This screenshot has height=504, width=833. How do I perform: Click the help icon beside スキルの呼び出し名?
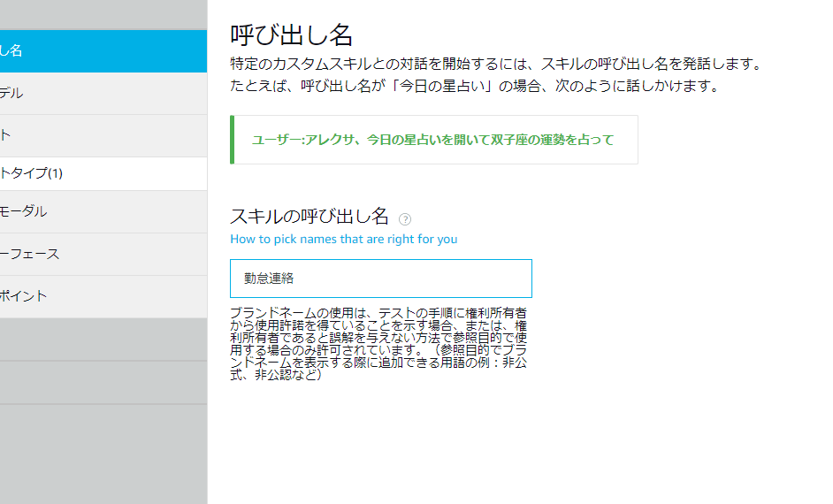click(x=405, y=218)
